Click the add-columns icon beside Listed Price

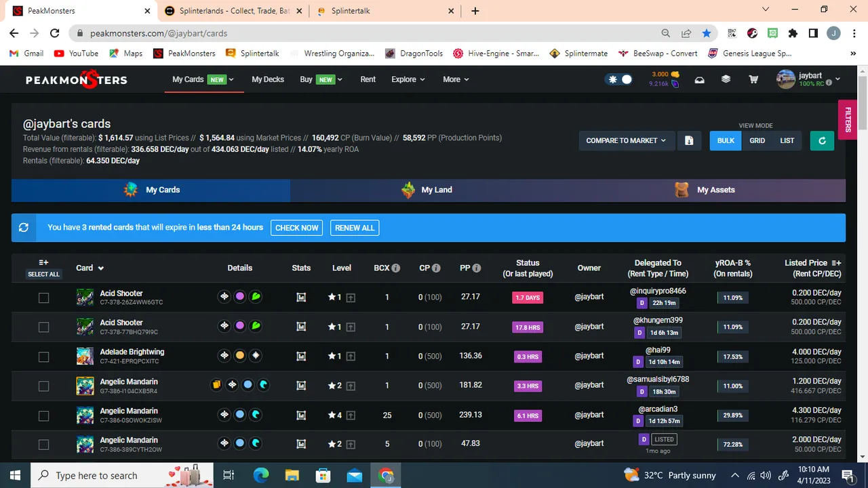pyautogui.click(x=836, y=262)
